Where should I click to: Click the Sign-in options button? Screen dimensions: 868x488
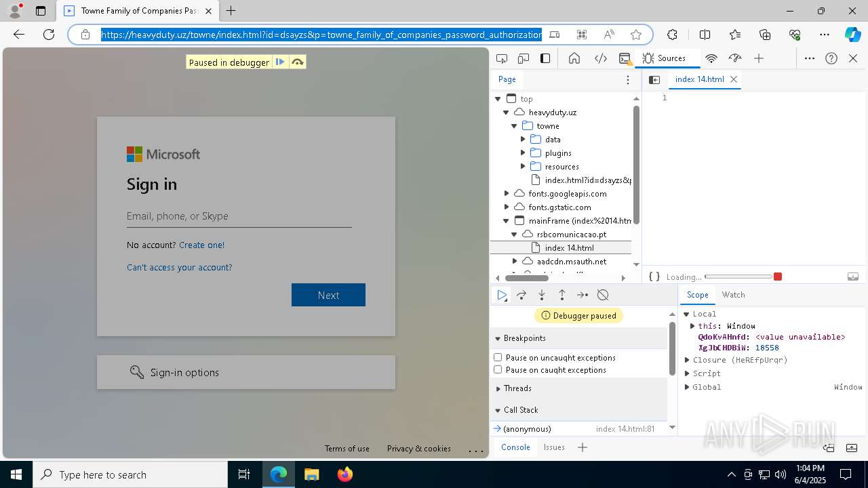pos(246,372)
